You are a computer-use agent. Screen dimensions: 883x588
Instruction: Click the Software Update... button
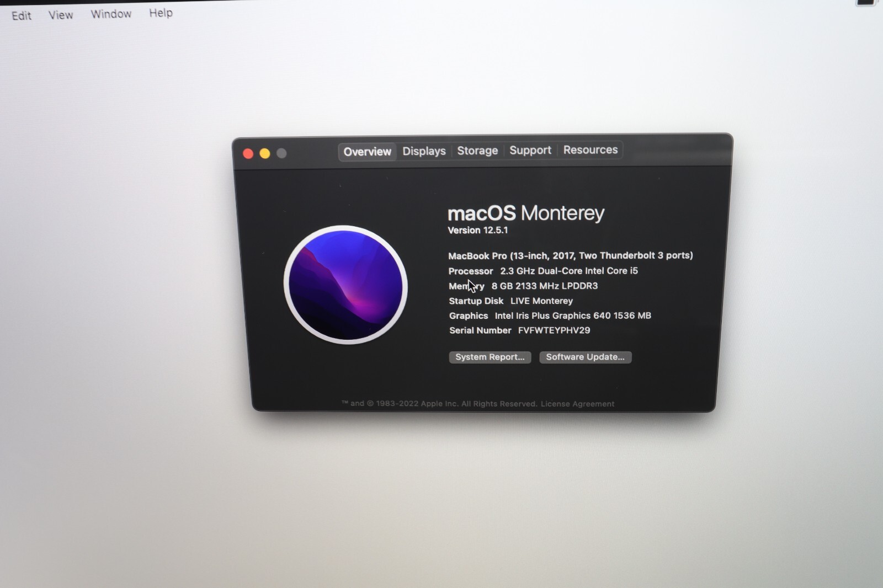point(586,357)
